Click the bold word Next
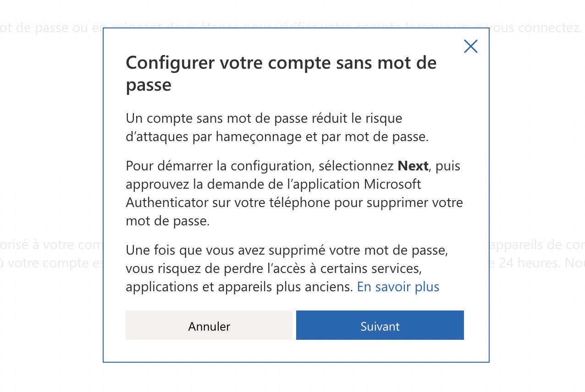 (413, 166)
